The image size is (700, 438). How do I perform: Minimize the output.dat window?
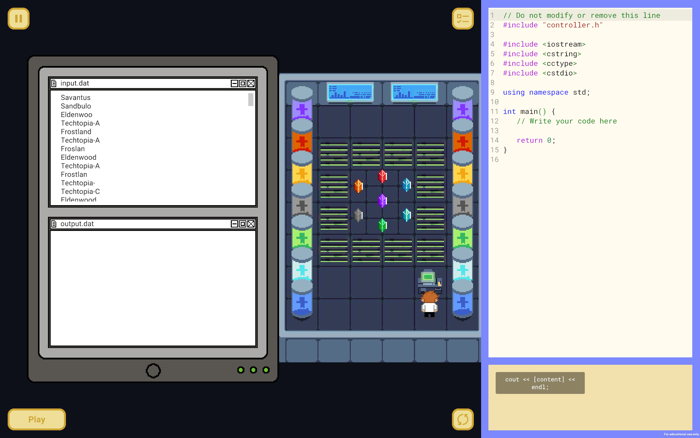[234, 224]
